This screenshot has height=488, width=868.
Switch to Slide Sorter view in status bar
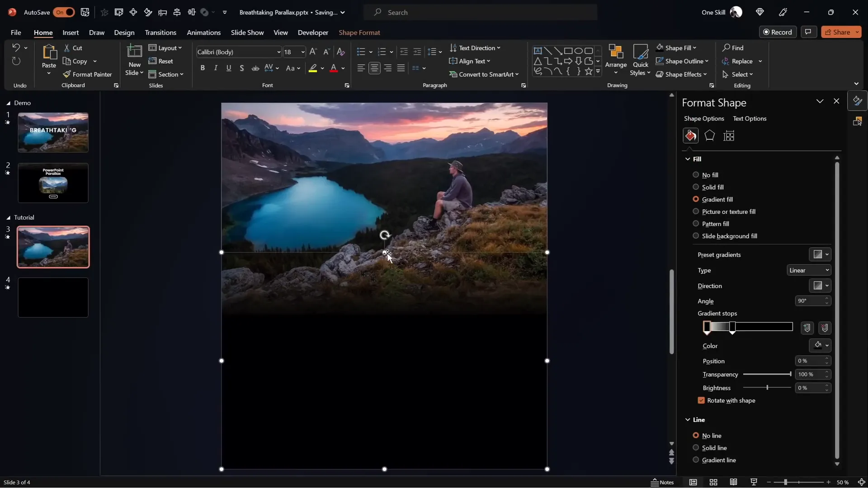point(713,482)
